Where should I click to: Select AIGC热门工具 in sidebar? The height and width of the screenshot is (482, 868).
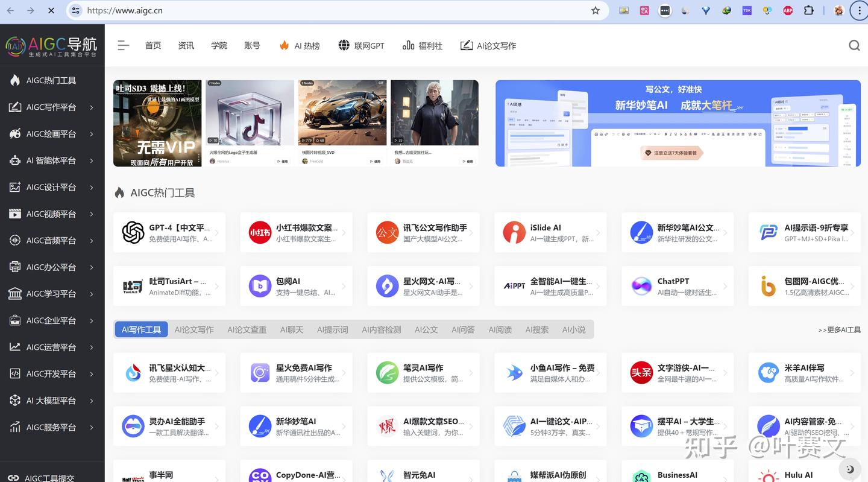[52, 80]
